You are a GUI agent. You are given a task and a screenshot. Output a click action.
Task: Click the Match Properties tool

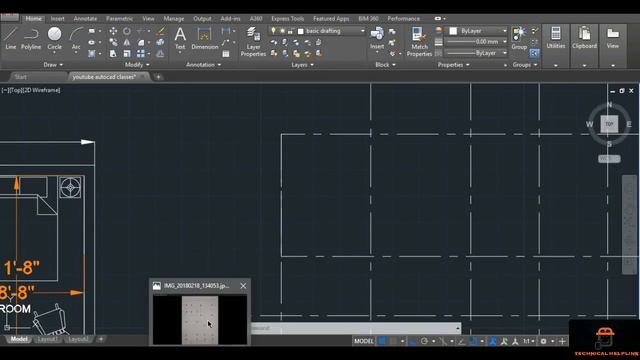419,42
